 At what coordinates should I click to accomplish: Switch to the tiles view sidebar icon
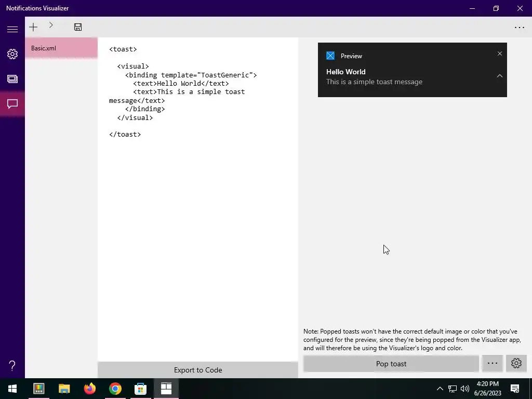(x=12, y=79)
